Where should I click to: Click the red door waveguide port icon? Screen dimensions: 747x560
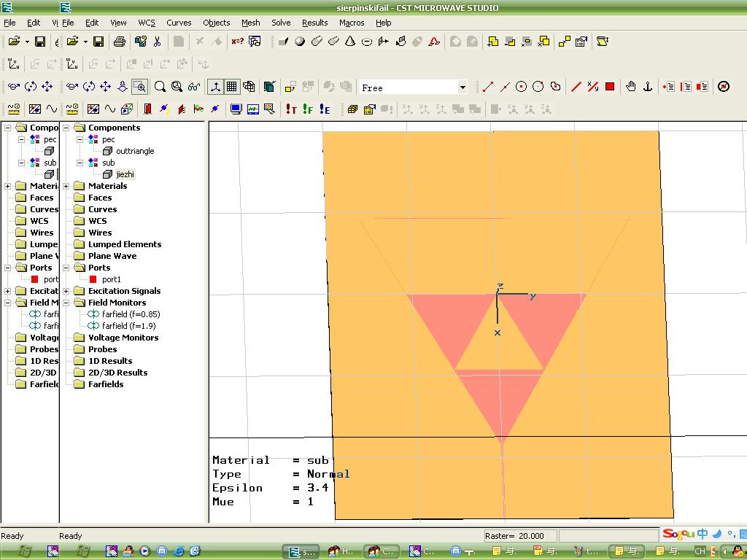tap(147, 109)
